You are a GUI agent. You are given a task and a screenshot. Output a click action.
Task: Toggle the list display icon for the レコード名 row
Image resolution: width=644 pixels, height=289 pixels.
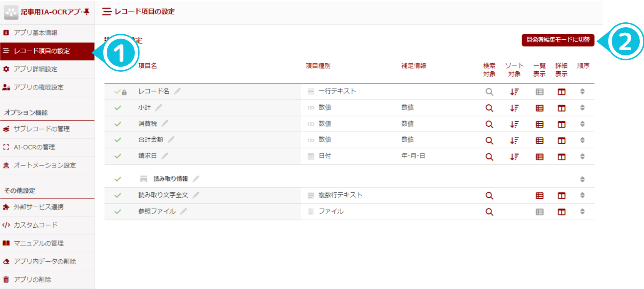coord(540,92)
